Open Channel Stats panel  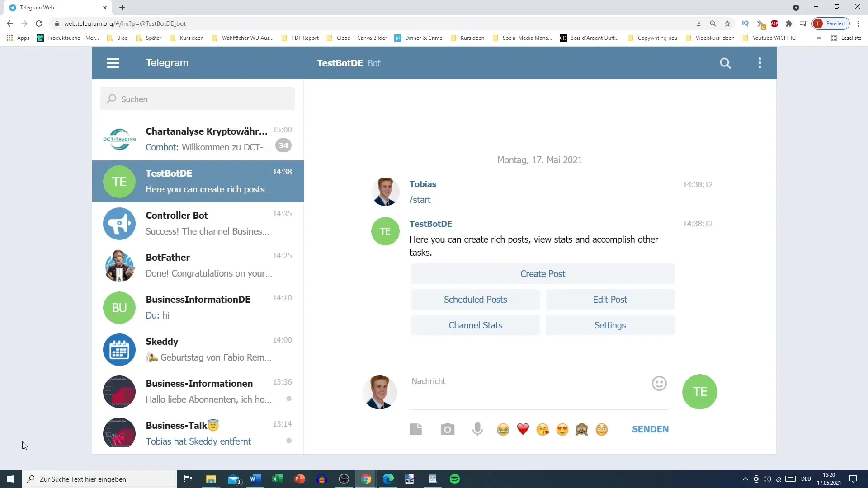point(475,325)
